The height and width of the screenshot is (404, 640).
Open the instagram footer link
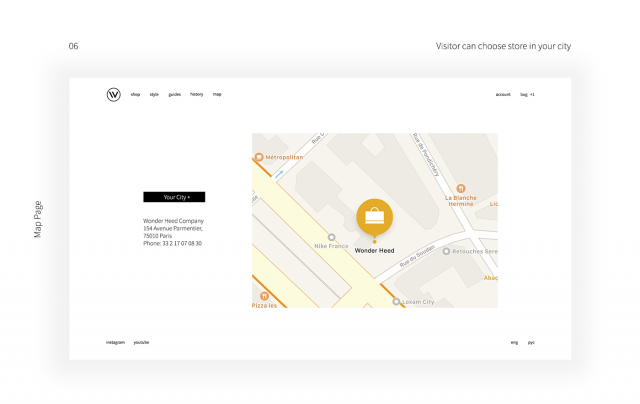tap(116, 342)
